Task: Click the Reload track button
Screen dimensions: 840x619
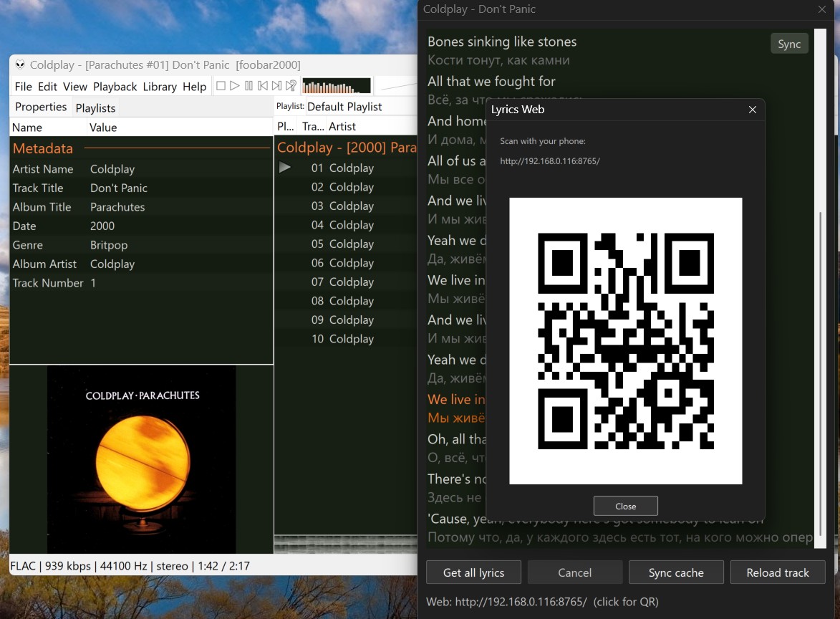Action: click(x=777, y=572)
